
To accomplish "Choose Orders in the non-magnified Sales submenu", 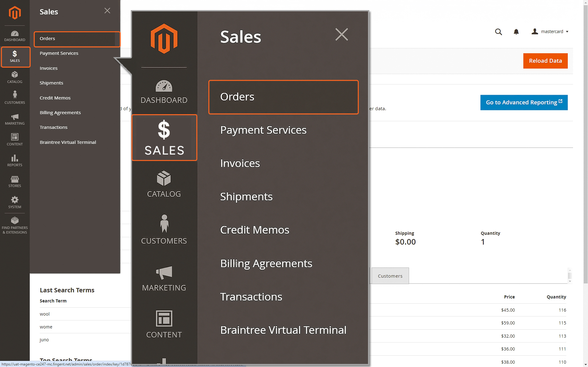I will [77, 39].
